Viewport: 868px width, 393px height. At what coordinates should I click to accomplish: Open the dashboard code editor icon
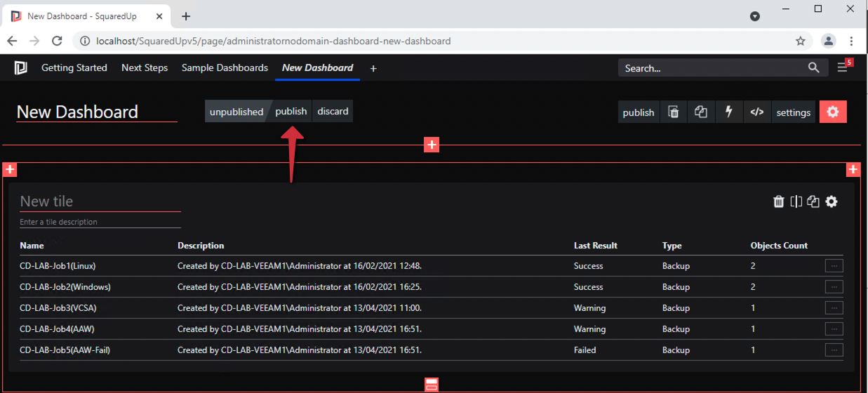(756, 112)
